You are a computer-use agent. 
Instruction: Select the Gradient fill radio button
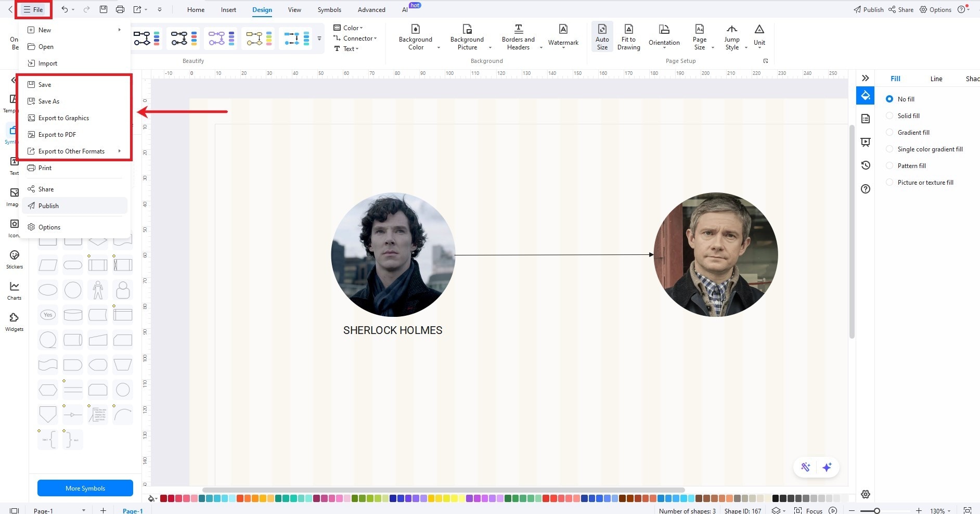pyautogui.click(x=889, y=132)
